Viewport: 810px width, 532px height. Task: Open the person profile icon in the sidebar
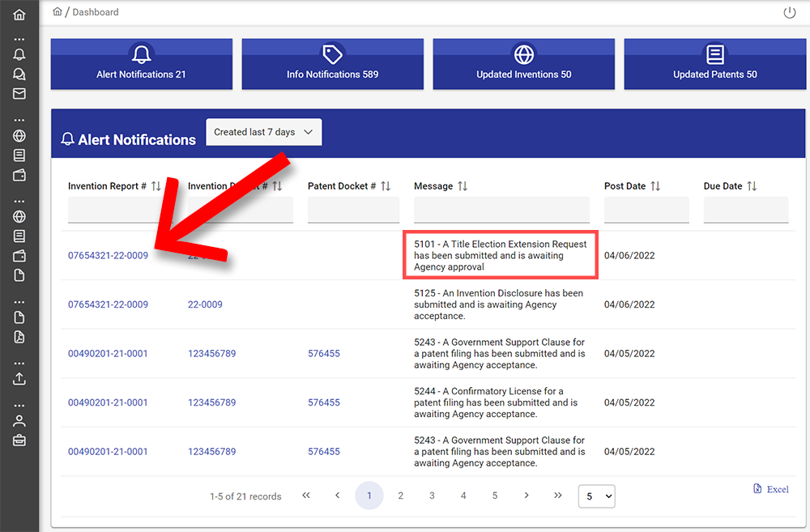19,421
